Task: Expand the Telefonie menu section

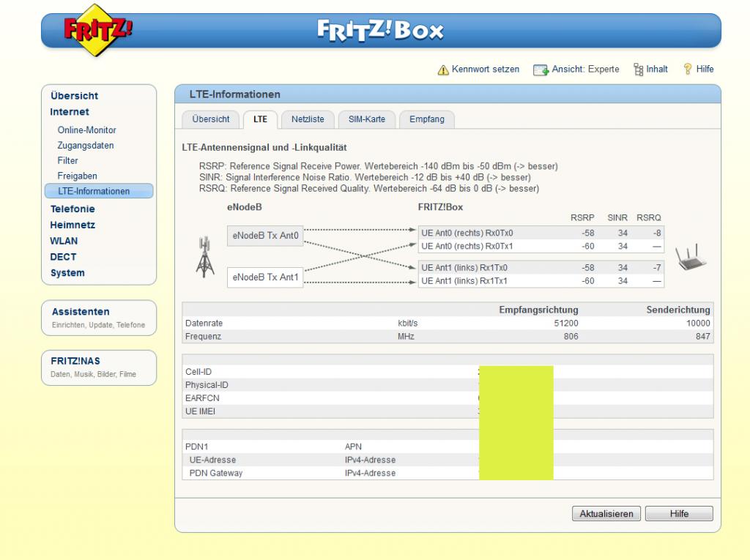Action: coord(72,209)
